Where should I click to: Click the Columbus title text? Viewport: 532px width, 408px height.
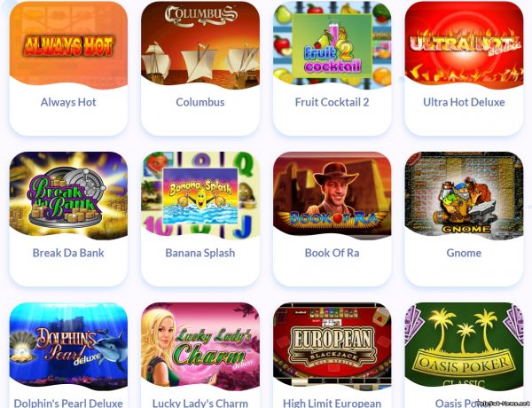click(x=200, y=102)
